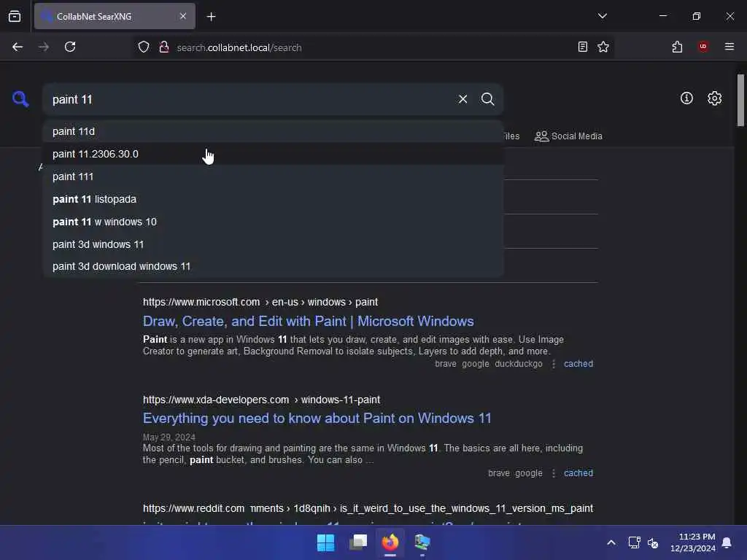Open Task View on the taskbar
Screen dimensions: 747x560
coord(358,542)
